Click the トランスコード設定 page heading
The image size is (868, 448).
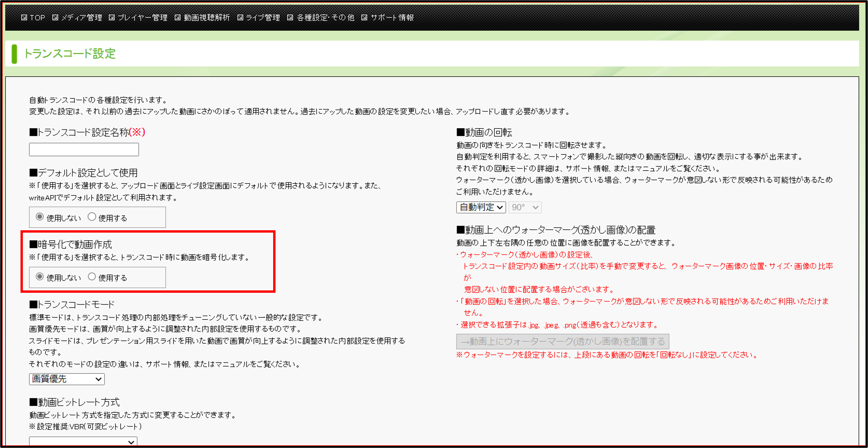[x=70, y=54]
